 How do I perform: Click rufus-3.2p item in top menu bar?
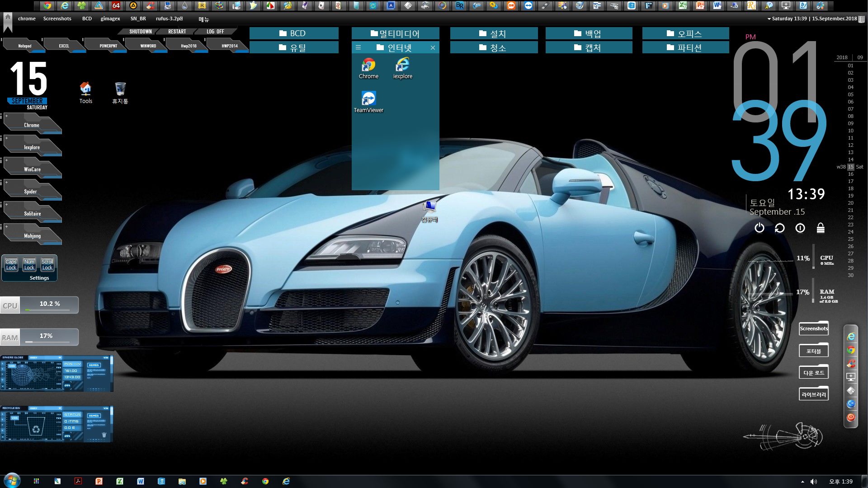[x=169, y=19]
